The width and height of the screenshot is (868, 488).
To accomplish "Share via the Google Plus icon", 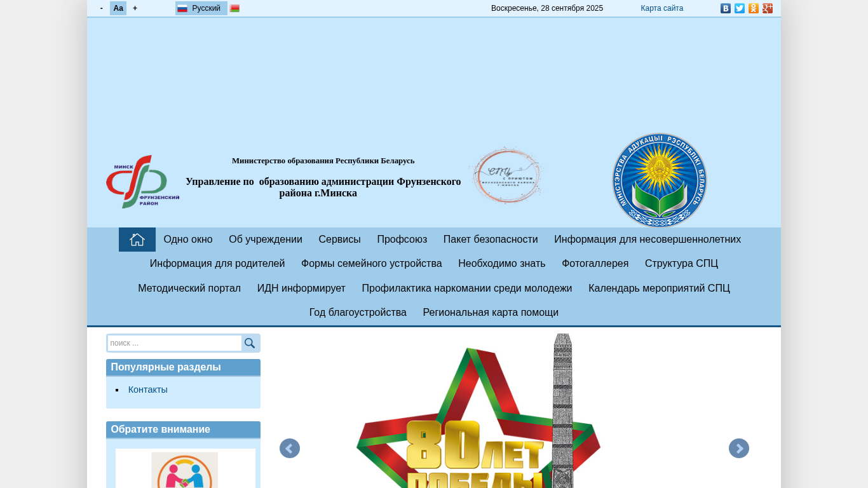I will (767, 8).
